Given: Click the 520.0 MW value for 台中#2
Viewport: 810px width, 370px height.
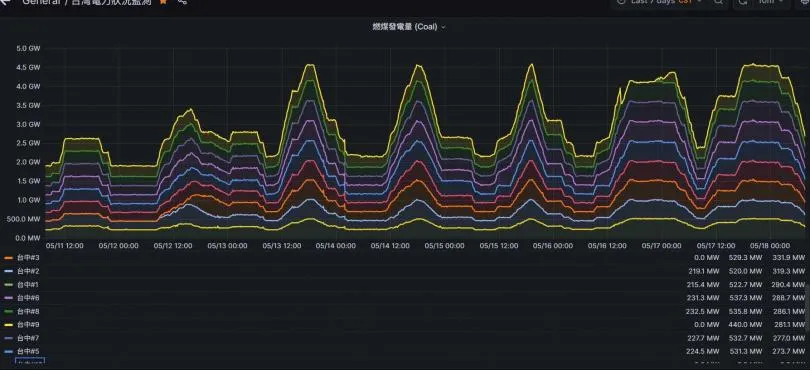Looking at the screenshot, I should [x=746, y=271].
